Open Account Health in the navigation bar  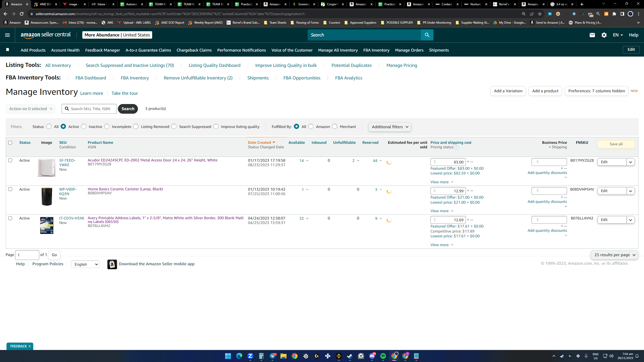pyautogui.click(x=65, y=50)
